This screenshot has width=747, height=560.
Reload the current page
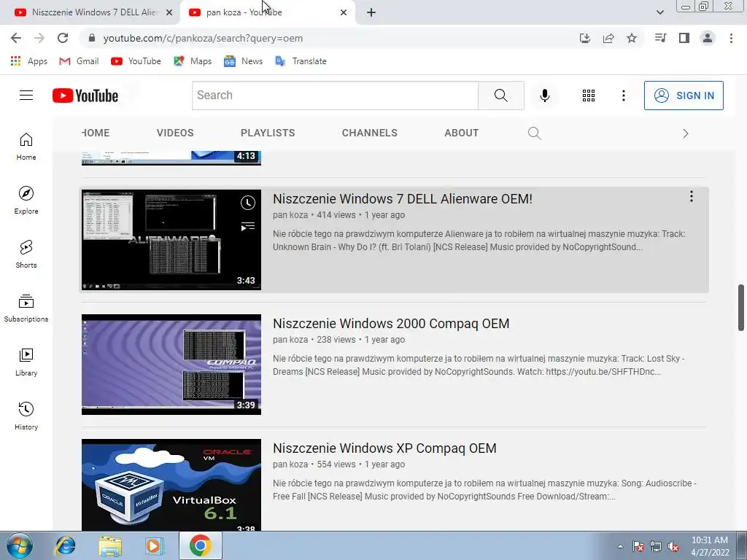[x=63, y=38]
